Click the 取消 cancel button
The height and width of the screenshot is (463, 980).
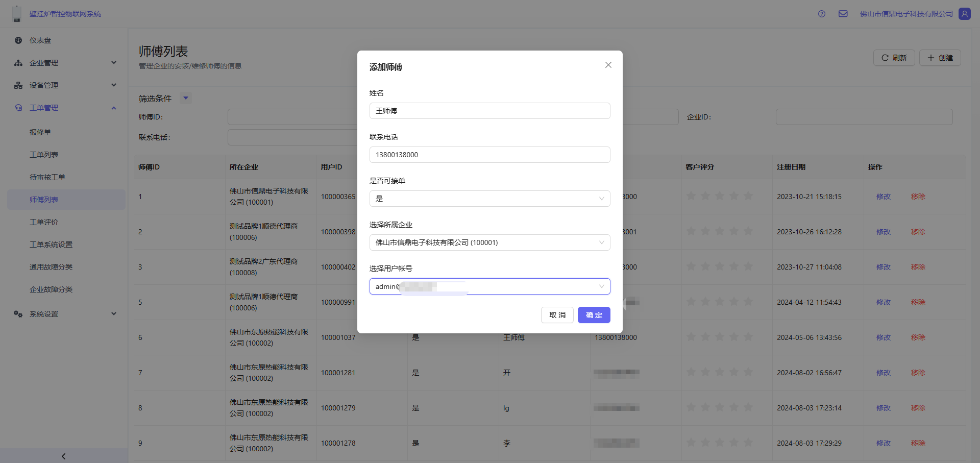click(x=557, y=315)
